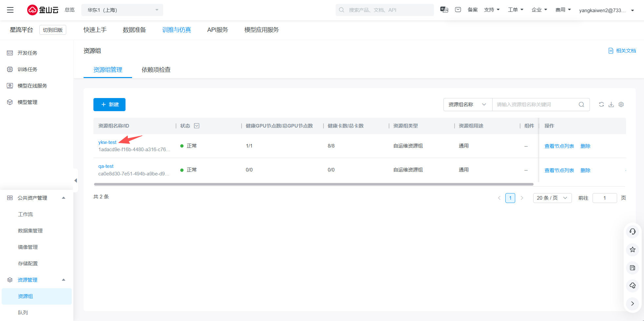This screenshot has height=321, width=644.
Task: Open the message inbox icon
Action: 458,10
